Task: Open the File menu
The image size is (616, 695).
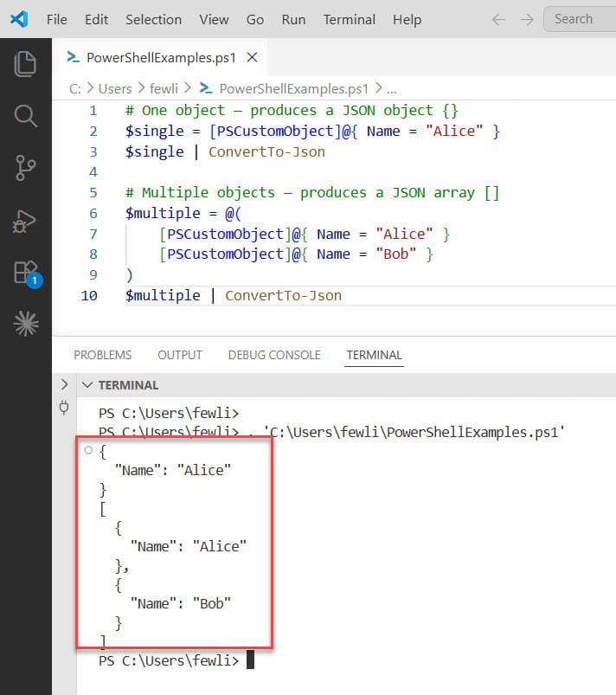Action: click(57, 20)
